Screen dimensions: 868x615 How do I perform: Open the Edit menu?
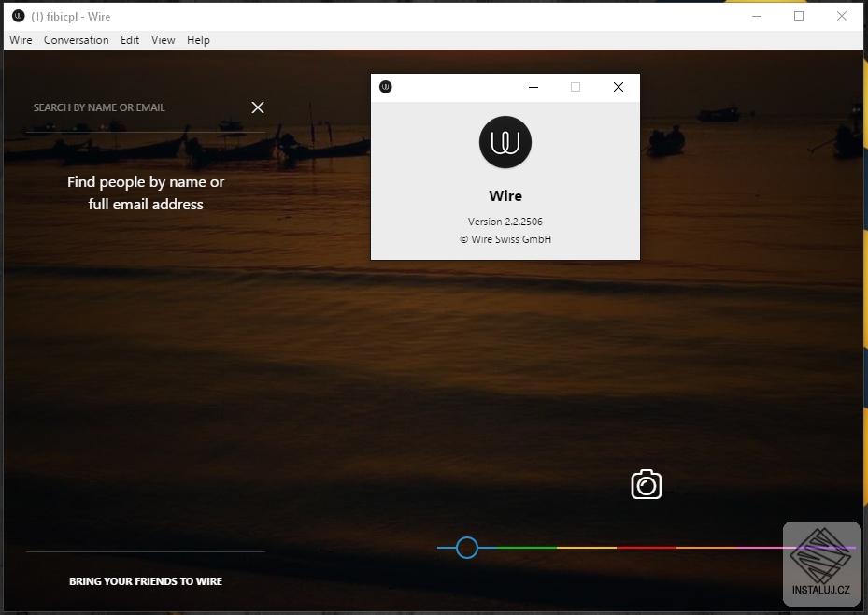point(130,40)
